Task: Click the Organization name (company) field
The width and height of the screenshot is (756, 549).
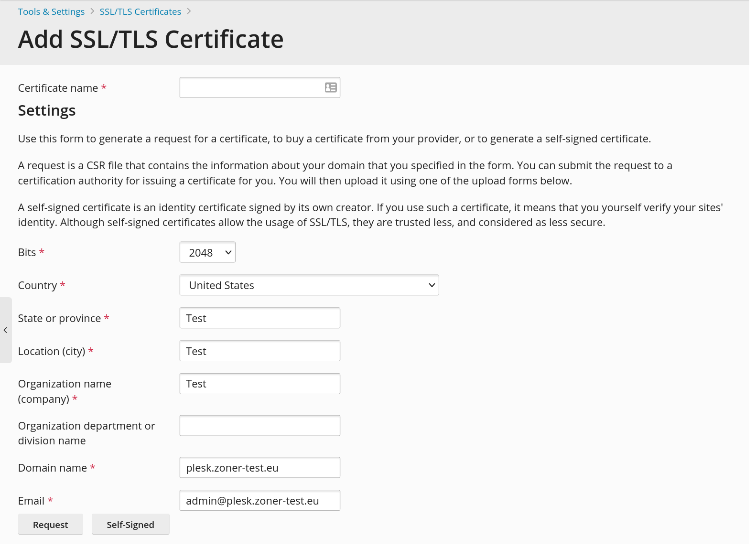Action: [x=259, y=384]
